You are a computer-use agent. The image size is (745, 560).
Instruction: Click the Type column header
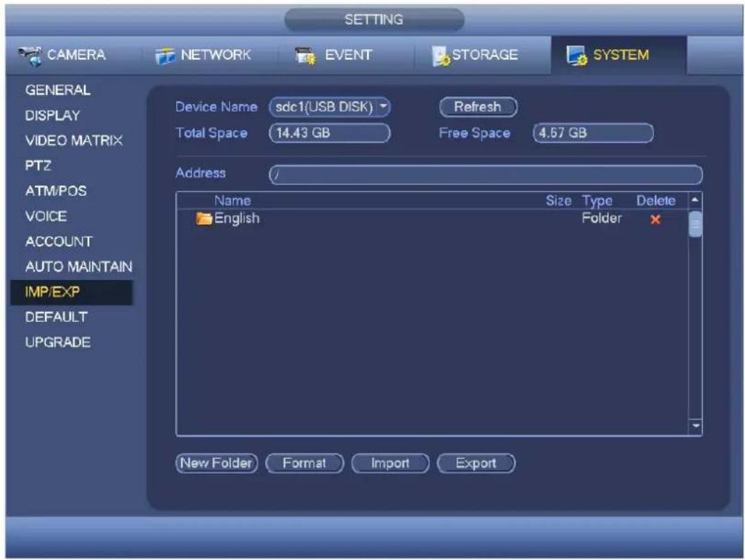coord(597,201)
